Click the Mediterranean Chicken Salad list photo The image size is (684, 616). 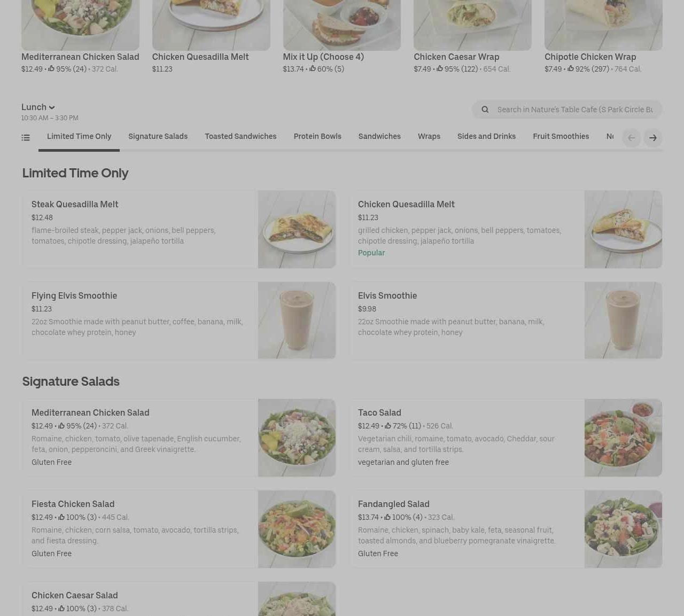click(297, 438)
